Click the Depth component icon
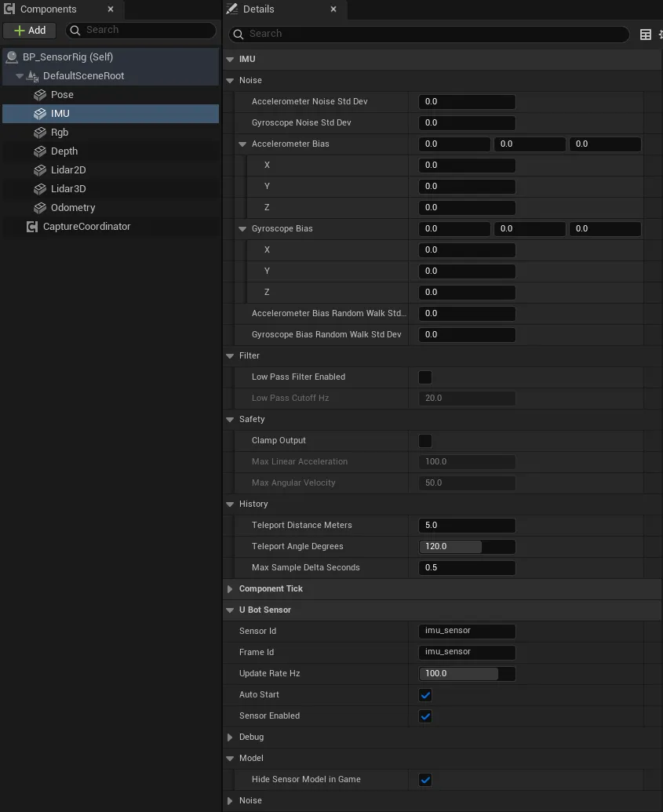663x812 pixels. tap(40, 151)
